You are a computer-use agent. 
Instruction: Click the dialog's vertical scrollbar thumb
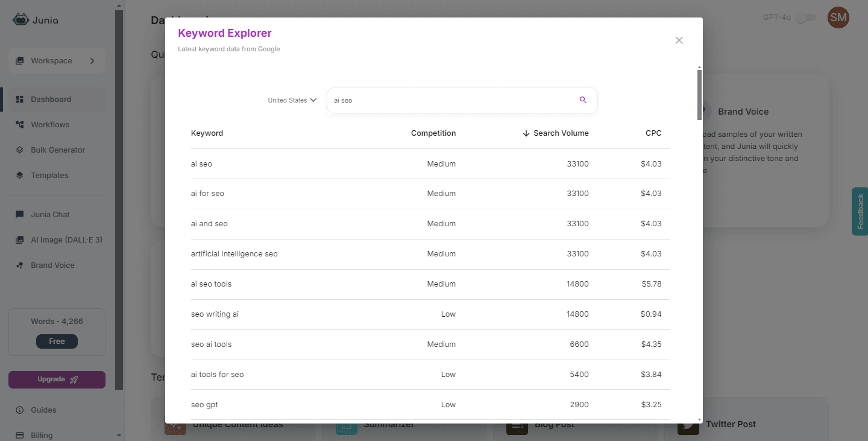coord(699,95)
